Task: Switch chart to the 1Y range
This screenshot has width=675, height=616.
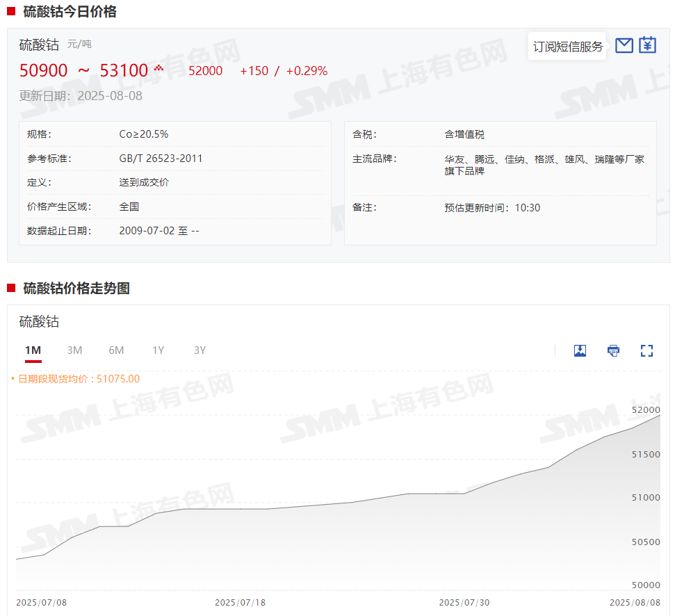Action: [x=158, y=350]
